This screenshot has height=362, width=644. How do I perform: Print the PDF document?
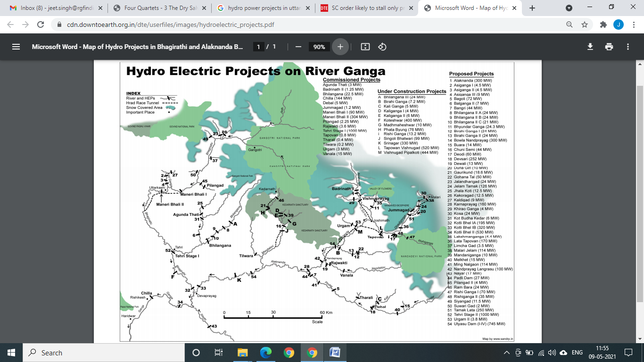pos(609,47)
